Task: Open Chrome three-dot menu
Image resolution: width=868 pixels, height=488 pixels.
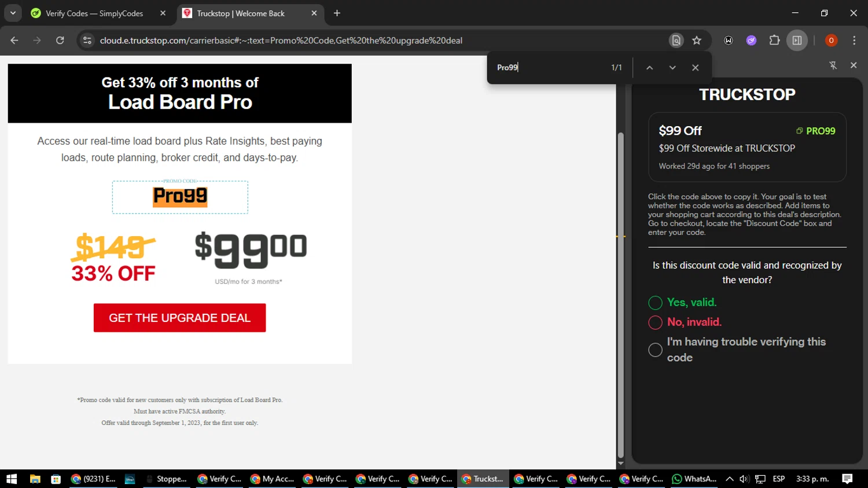Action: tap(854, 41)
